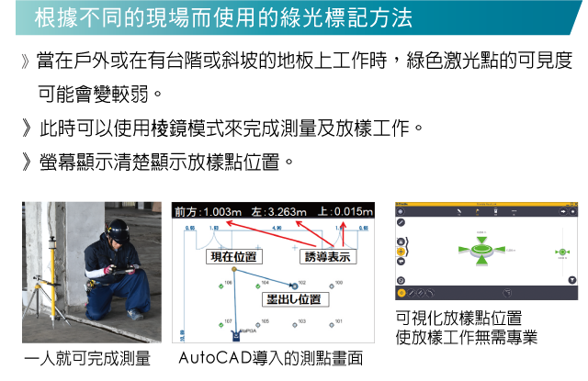588x381 pixels.
Task: Click the 前方:1.003m distance readout
Action: coord(209,212)
